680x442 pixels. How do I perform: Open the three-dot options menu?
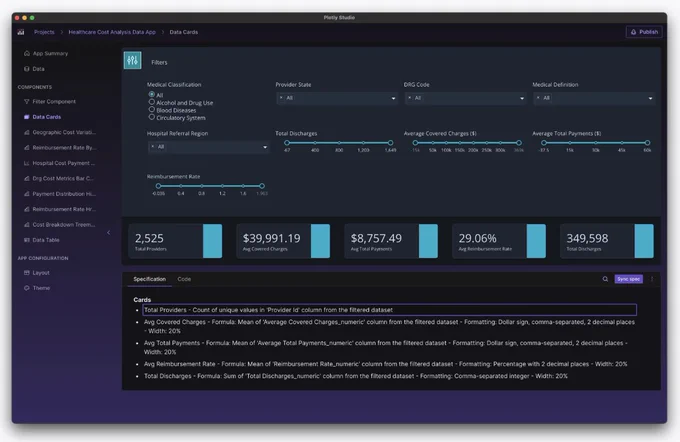point(652,279)
